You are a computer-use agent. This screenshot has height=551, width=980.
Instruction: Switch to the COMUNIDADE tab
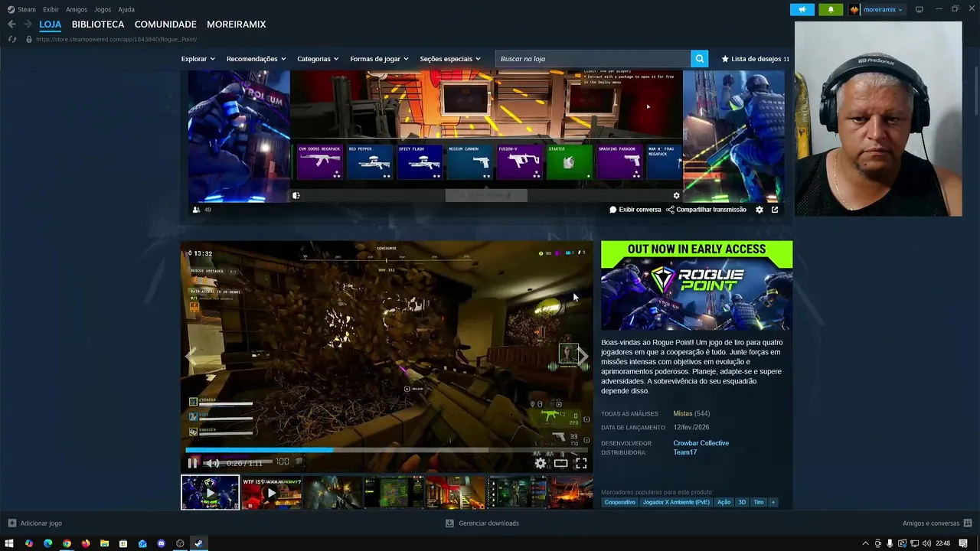point(165,24)
